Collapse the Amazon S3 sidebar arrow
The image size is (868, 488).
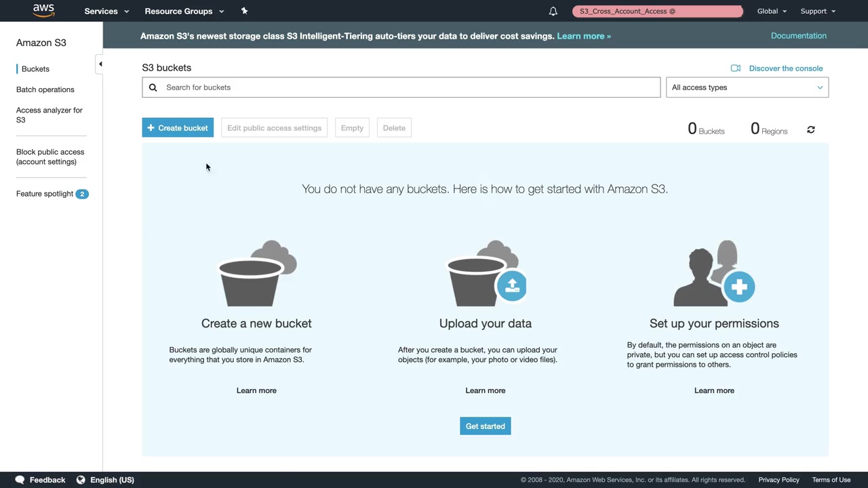click(x=100, y=64)
